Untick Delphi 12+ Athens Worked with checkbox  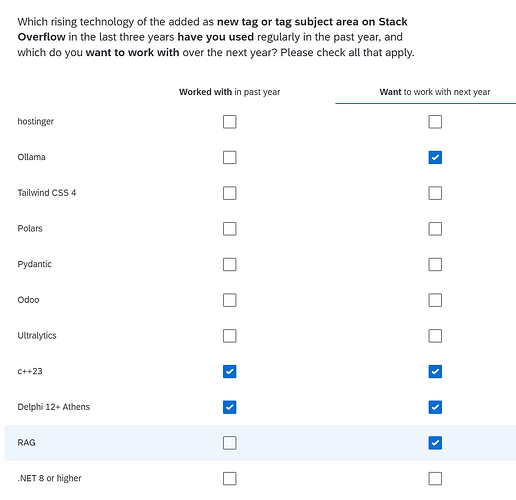click(x=229, y=407)
